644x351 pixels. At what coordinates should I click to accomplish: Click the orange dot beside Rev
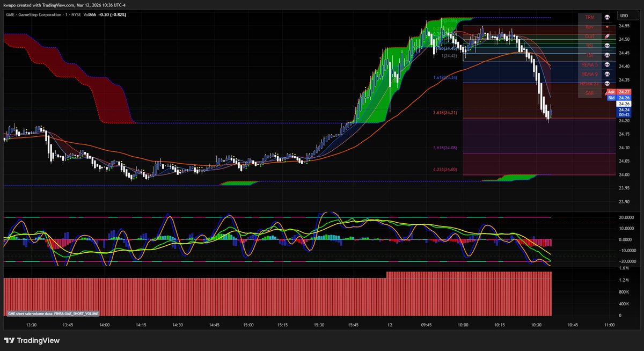(x=607, y=27)
